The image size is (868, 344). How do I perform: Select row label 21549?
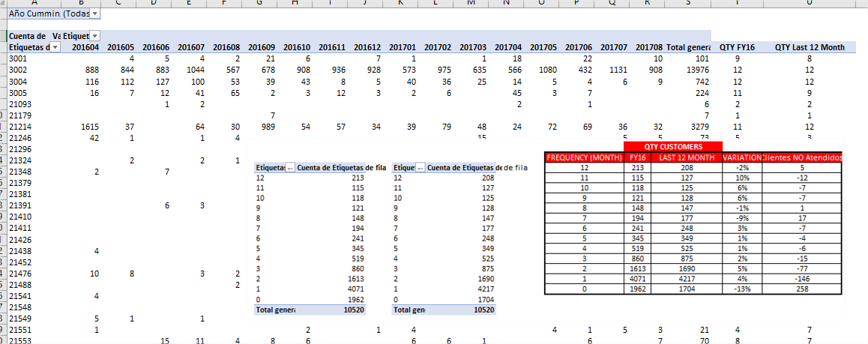20,319
